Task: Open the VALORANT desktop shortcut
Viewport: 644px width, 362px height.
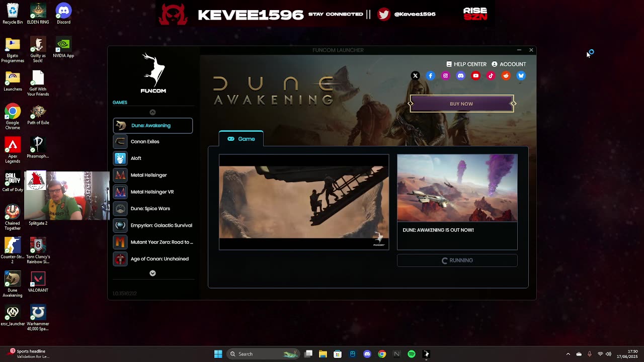Action: pos(38,282)
